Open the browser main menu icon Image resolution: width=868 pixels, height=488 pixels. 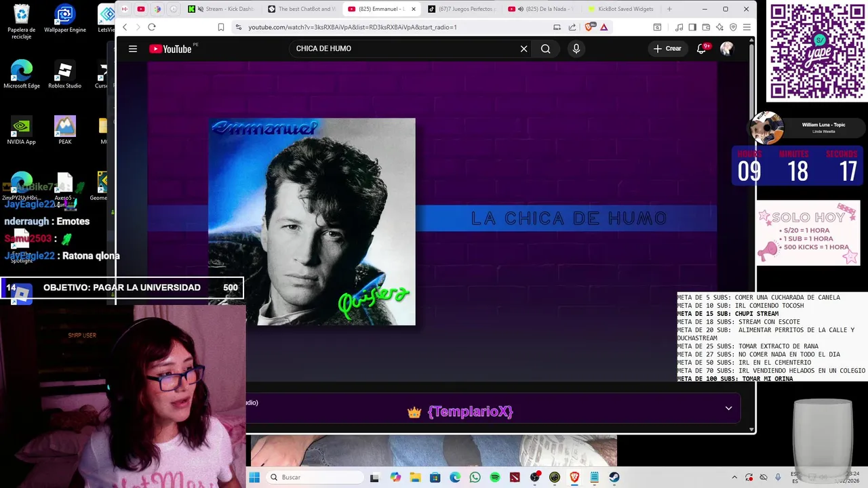coord(747,27)
